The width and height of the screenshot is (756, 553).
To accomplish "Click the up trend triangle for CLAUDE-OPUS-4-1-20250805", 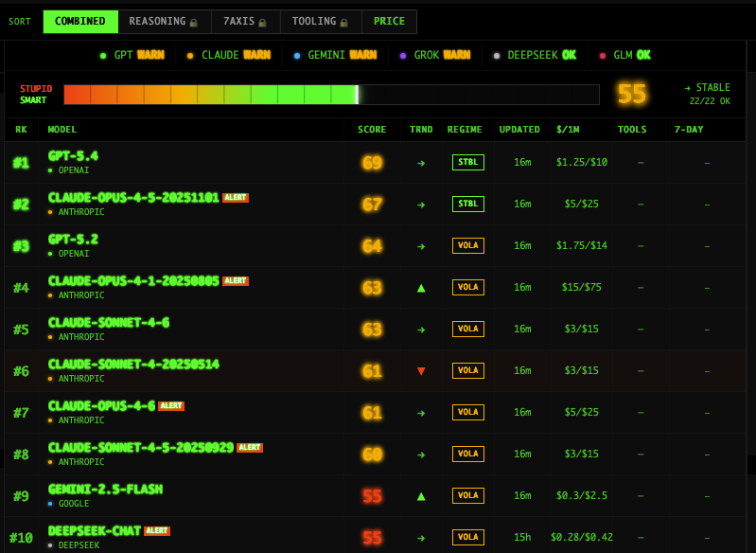I will (x=421, y=288).
